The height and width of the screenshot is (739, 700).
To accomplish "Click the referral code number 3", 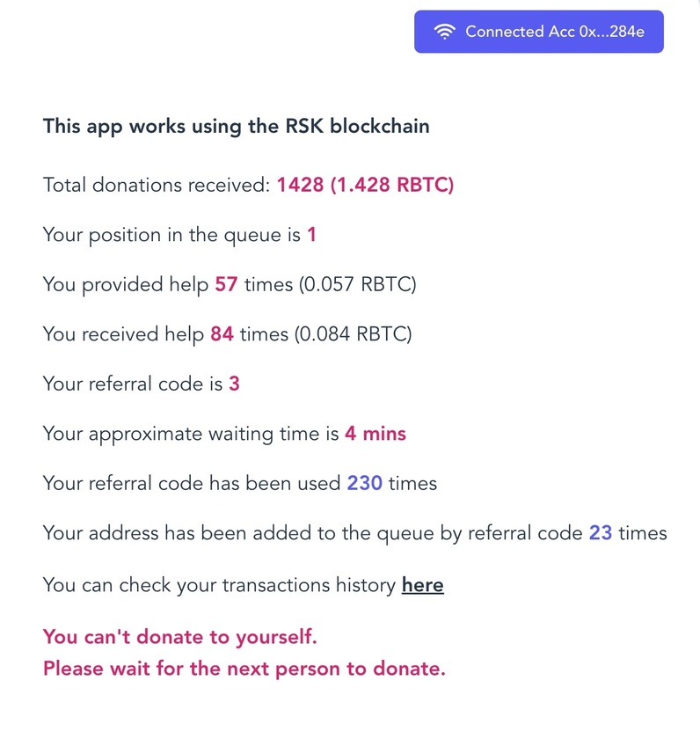I will (234, 384).
